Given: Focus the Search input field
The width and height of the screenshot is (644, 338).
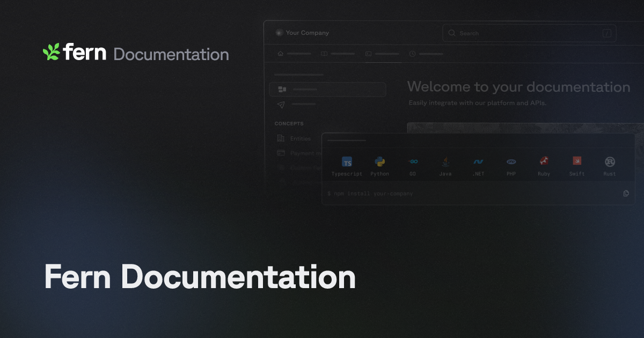Looking at the screenshot, I should pyautogui.click(x=529, y=33).
